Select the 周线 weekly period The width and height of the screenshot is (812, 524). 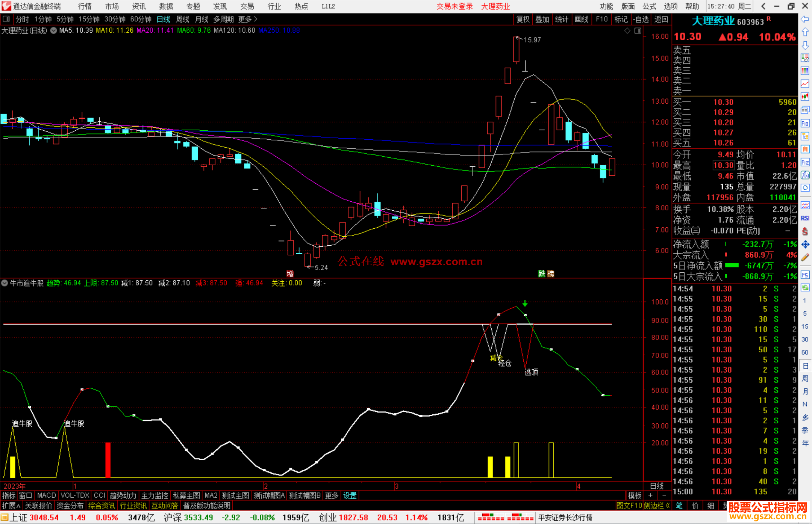(182, 19)
